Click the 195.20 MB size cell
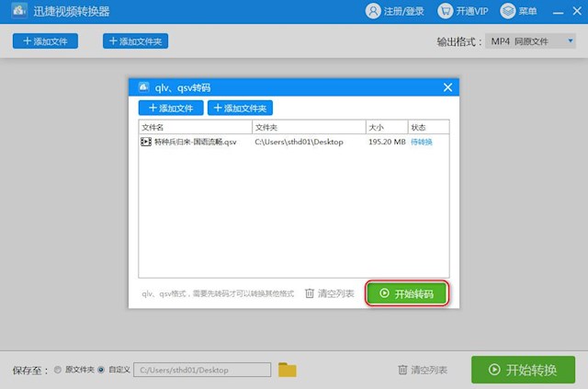Screen dimensions: 588x389 [x=387, y=142]
